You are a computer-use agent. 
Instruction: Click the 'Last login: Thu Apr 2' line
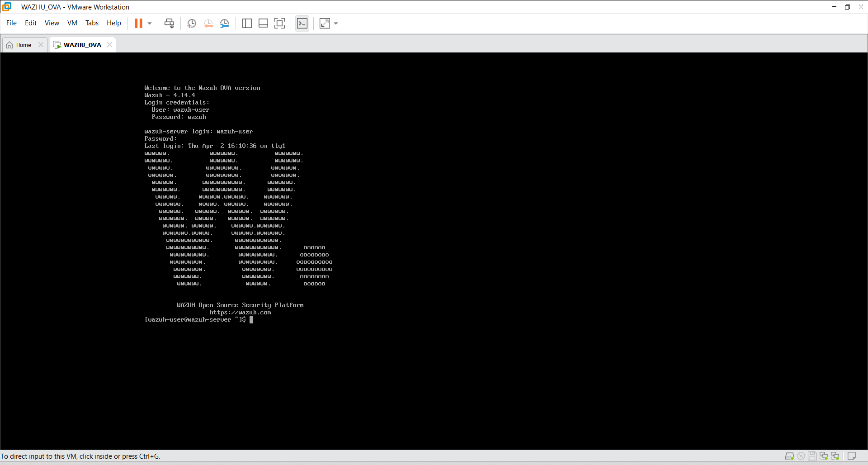click(x=215, y=146)
